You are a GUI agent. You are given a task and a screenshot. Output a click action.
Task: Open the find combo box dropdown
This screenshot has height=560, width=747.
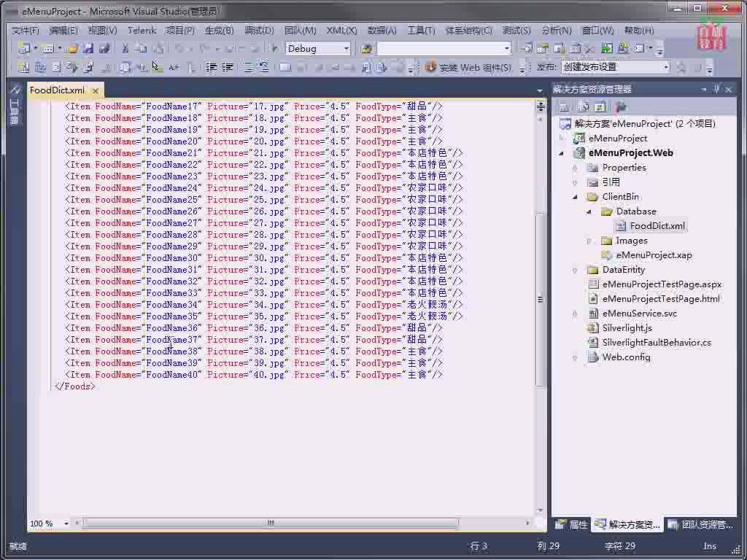pyautogui.click(x=506, y=49)
